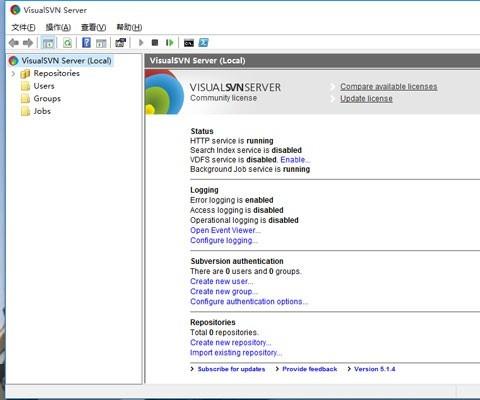Open the blue Help question mark icon
This screenshot has width=480, height=400.
[x=86, y=43]
